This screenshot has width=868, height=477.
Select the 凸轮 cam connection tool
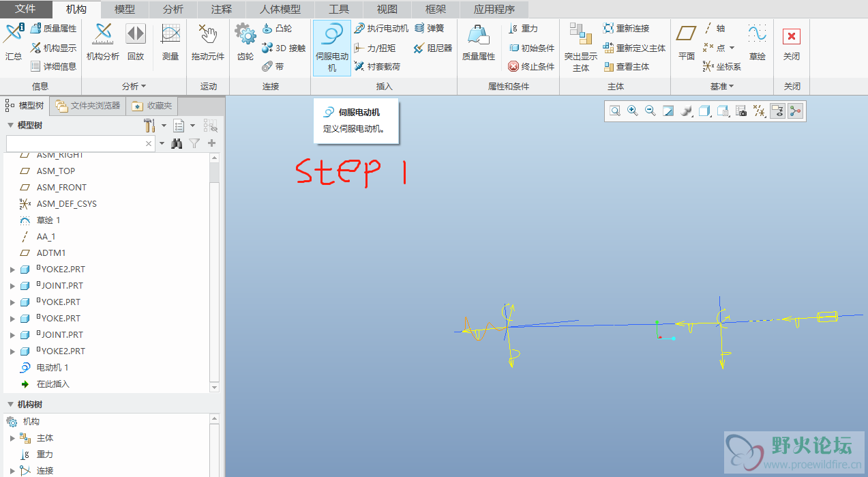pyautogui.click(x=277, y=29)
